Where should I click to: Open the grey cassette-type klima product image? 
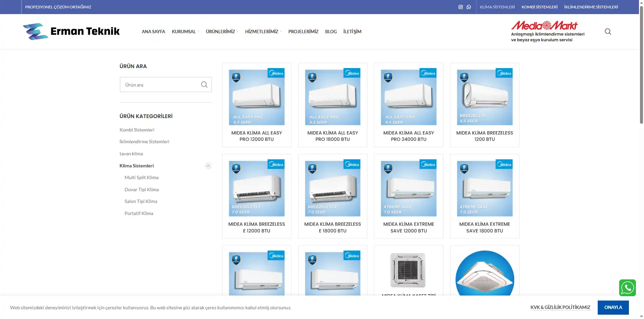coord(409,270)
